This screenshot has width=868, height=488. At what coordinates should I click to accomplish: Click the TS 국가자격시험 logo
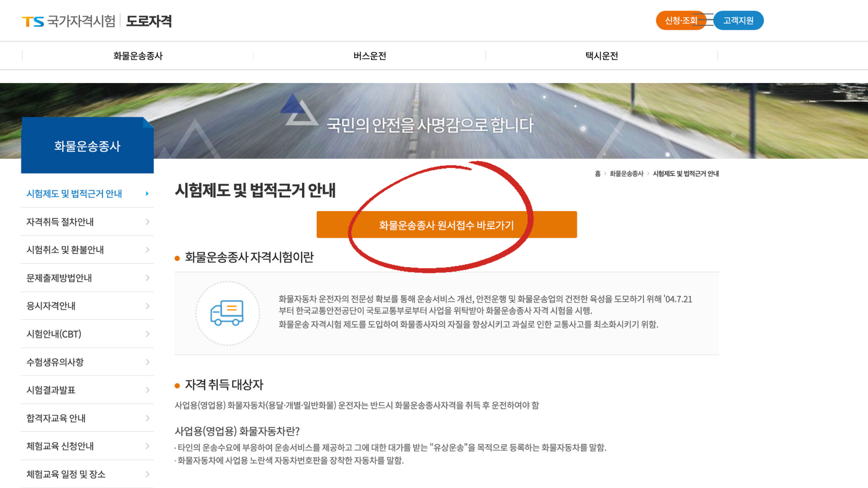(68, 20)
